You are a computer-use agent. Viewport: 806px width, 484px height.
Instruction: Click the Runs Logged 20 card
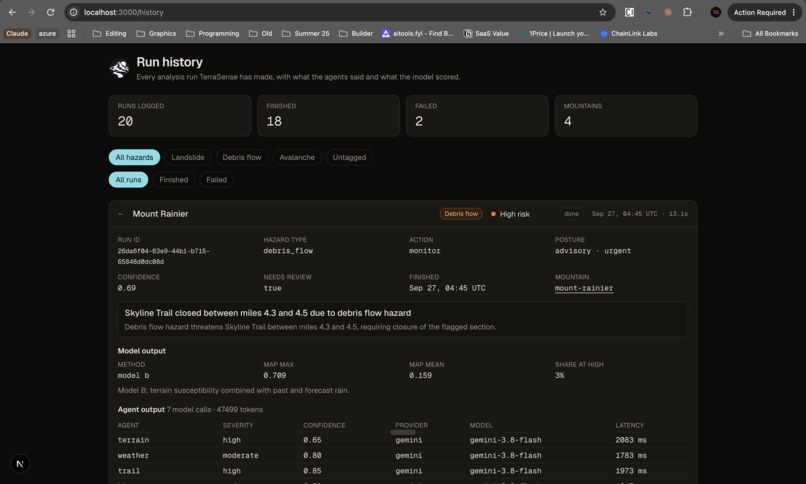point(179,116)
